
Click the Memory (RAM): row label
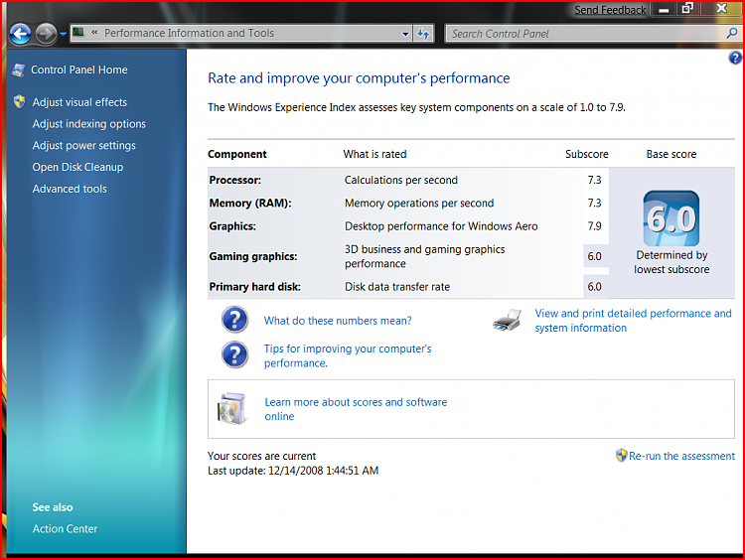(x=250, y=204)
